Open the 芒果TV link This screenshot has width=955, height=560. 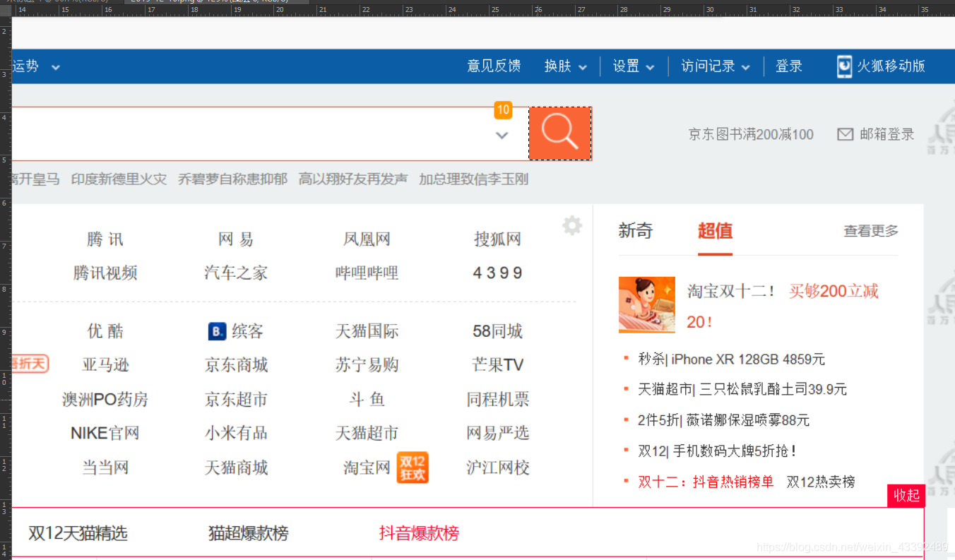497,365
